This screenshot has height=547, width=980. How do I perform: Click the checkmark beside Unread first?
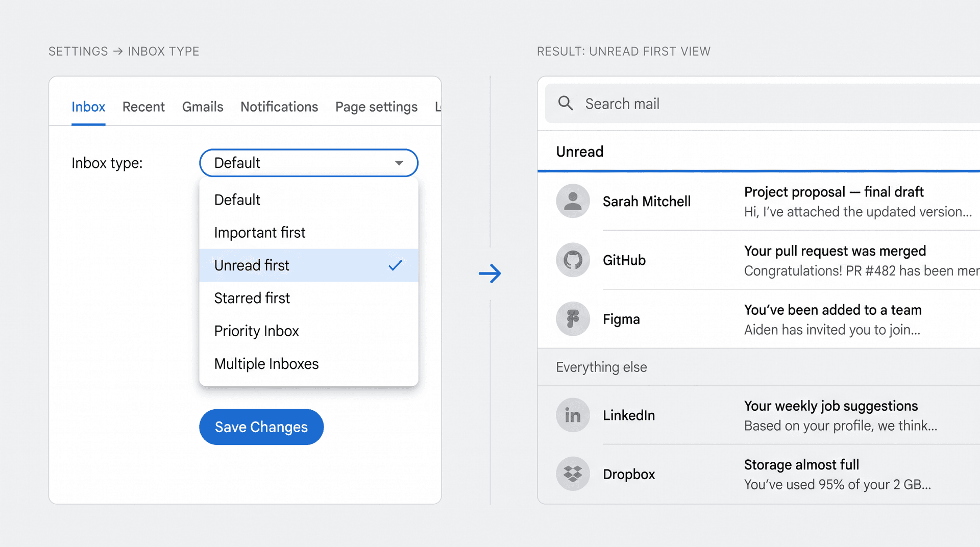pyautogui.click(x=396, y=265)
